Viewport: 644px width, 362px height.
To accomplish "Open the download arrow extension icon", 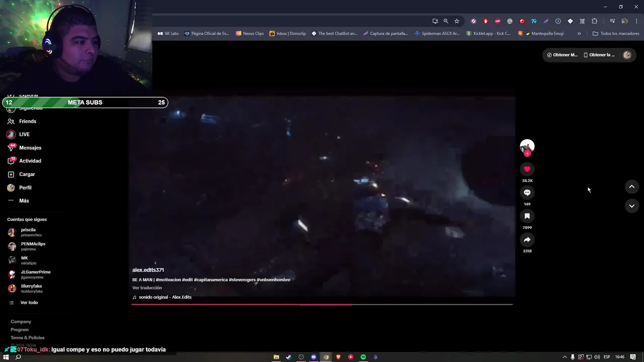I will pyautogui.click(x=558, y=21).
